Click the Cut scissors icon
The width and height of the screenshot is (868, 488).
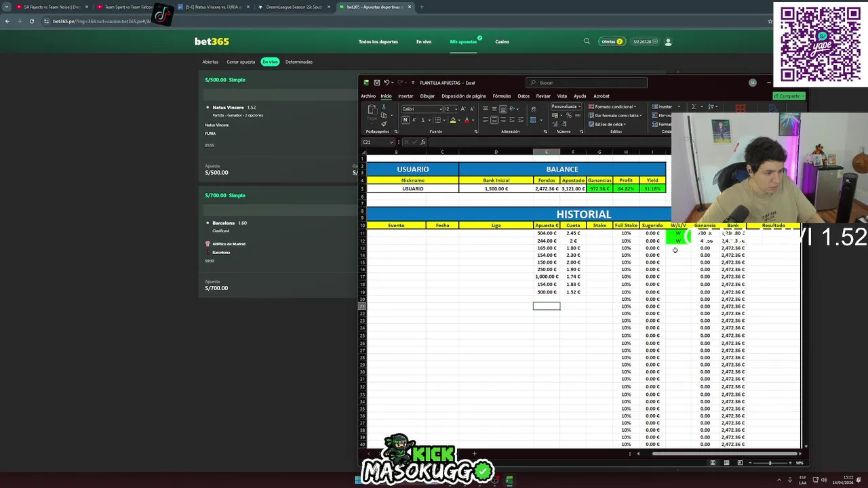pyautogui.click(x=384, y=106)
